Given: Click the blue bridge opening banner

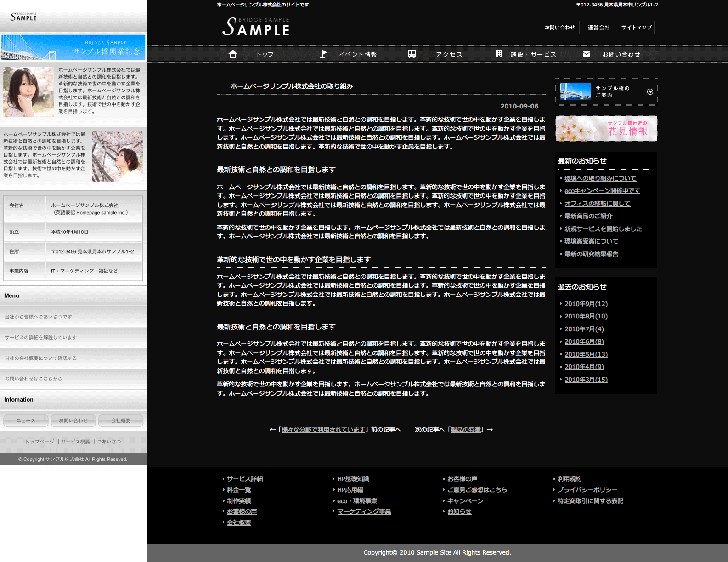Looking at the screenshot, I should [x=73, y=47].
